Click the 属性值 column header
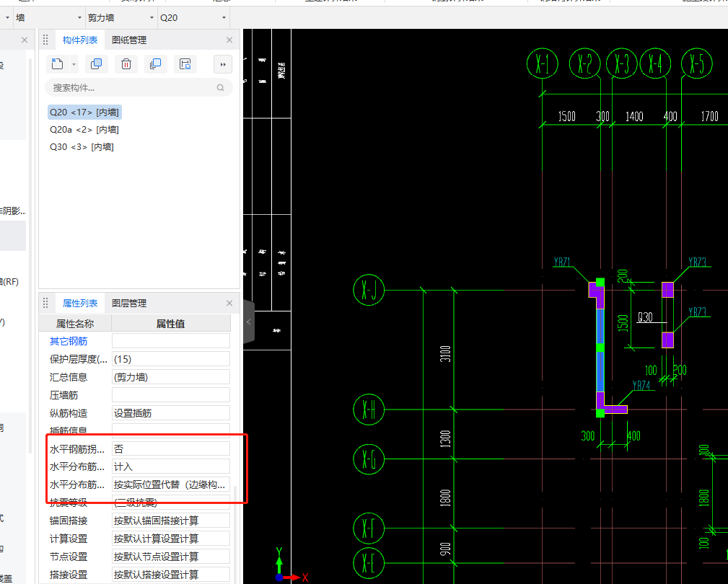Image resolution: width=728 pixels, height=584 pixels. click(171, 324)
